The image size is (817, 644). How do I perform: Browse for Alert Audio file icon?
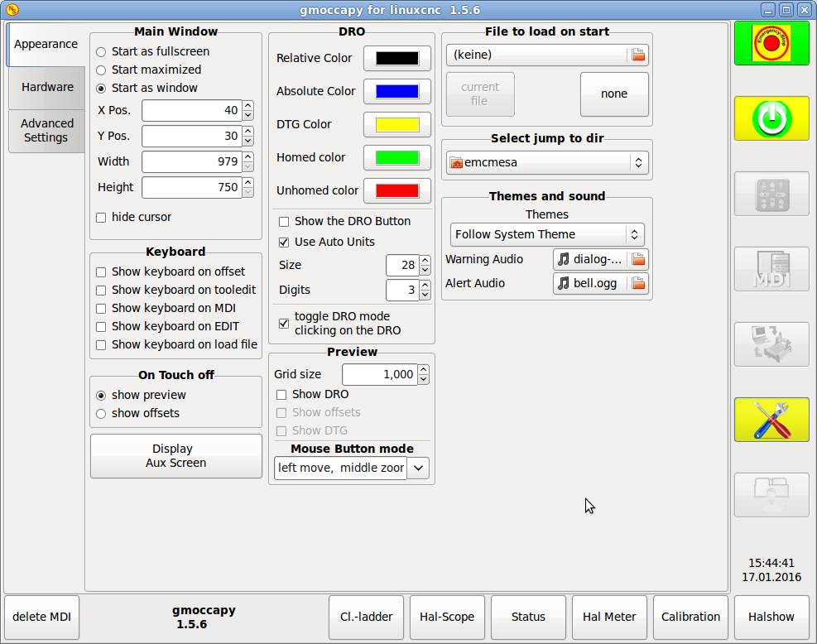pyautogui.click(x=637, y=283)
